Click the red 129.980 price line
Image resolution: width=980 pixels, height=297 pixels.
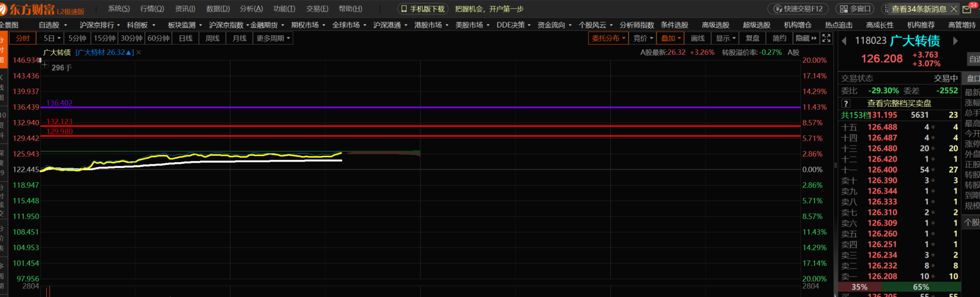pos(420,136)
